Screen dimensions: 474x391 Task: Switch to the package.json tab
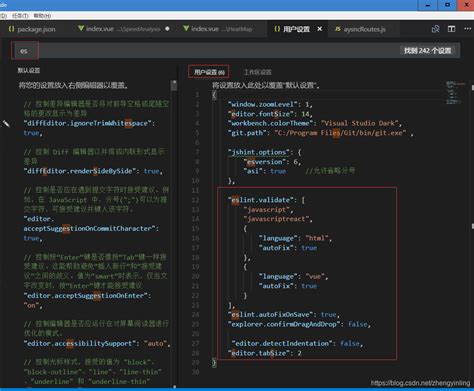(x=32, y=29)
